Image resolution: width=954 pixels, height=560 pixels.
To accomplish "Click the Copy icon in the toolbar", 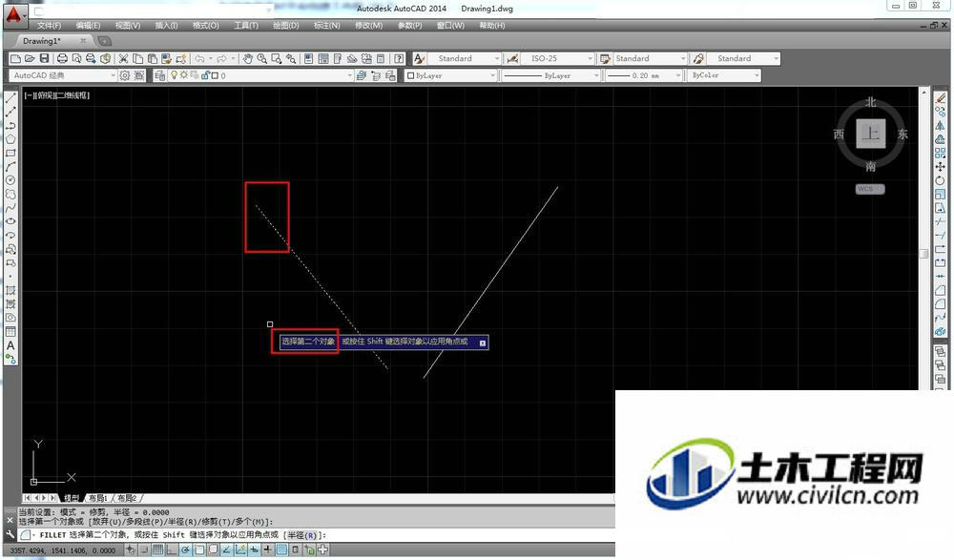I will click(x=138, y=58).
